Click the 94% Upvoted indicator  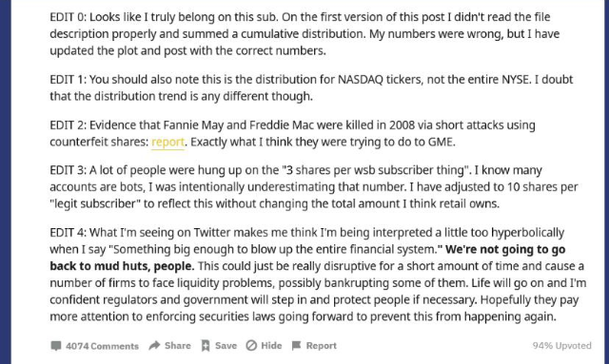point(561,346)
